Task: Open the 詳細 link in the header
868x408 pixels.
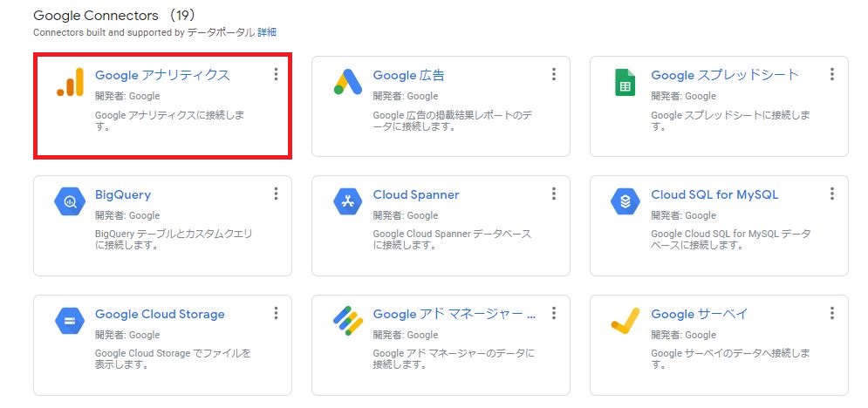Action: tap(267, 32)
